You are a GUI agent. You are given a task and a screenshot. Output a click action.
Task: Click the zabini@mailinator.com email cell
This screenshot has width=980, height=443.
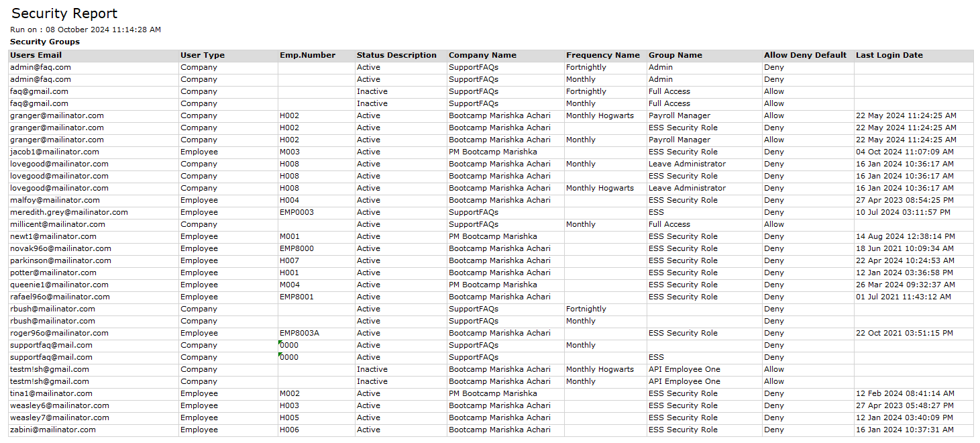click(53, 430)
